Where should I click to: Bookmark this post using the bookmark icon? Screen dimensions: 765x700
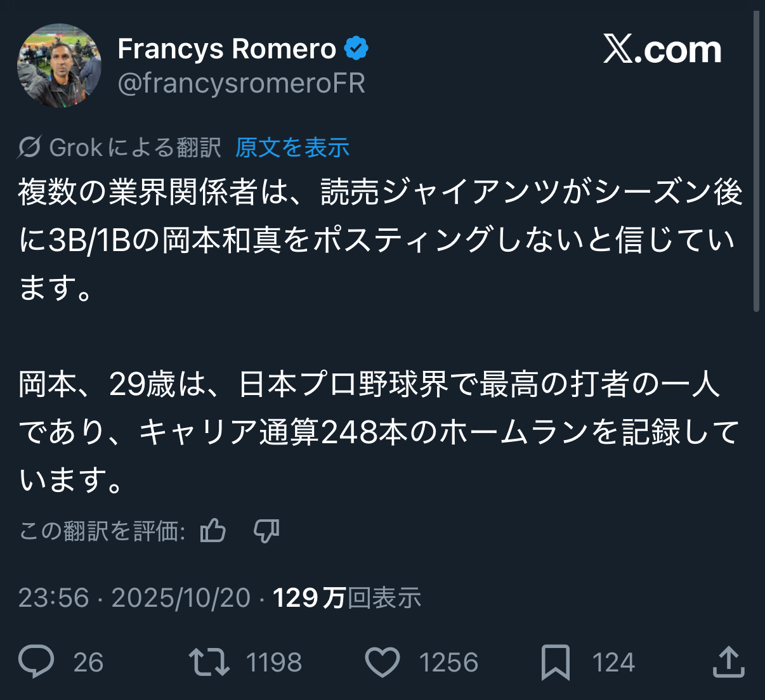pyautogui.click(x=555, y=662)
